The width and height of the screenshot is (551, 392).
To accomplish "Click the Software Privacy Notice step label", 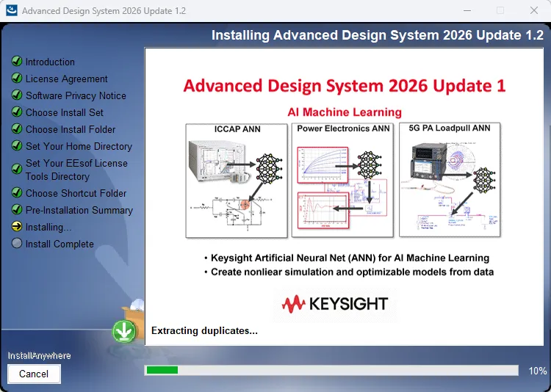I will 76,95.
